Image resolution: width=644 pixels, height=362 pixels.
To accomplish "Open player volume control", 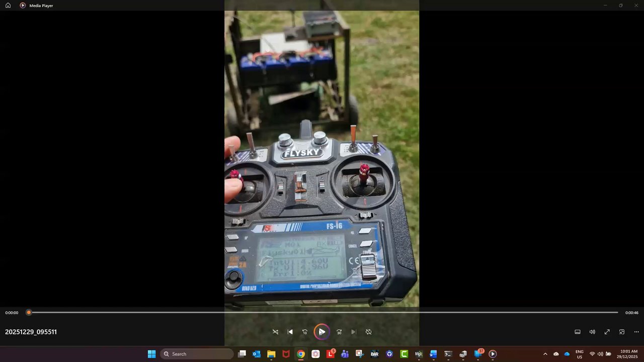I will [592, 332].
